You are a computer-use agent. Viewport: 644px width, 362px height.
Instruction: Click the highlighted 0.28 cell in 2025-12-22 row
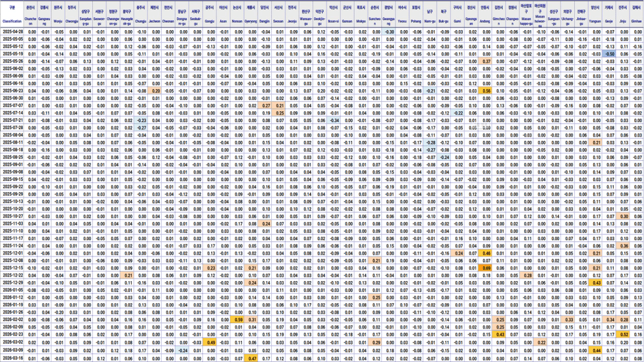click(526, 275)
